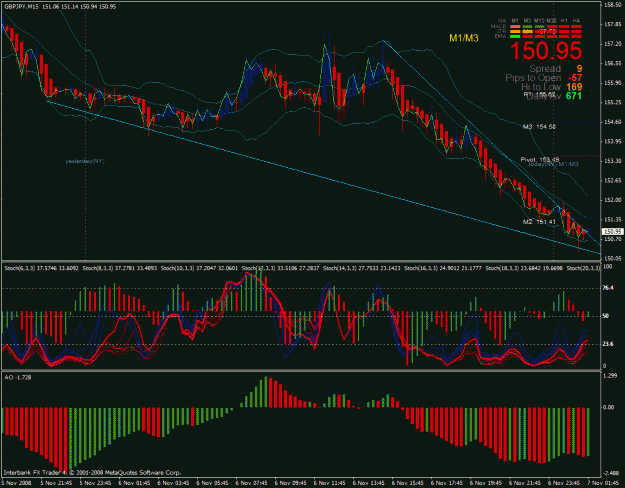Select the green 671 Daily Av value
Image resolution: width=625 pixels, height=488 pixels.
coord(574,96)
